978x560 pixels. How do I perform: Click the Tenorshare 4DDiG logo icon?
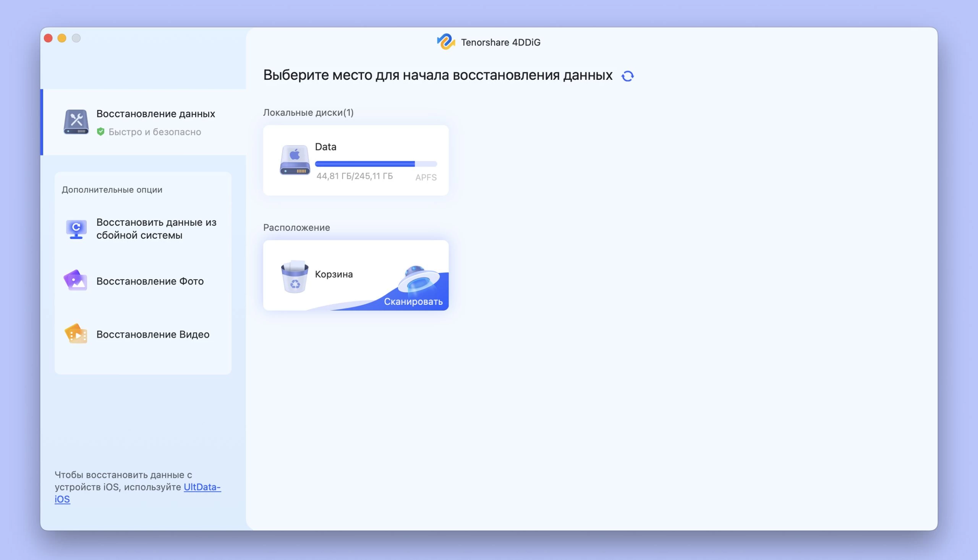point(446,42)
